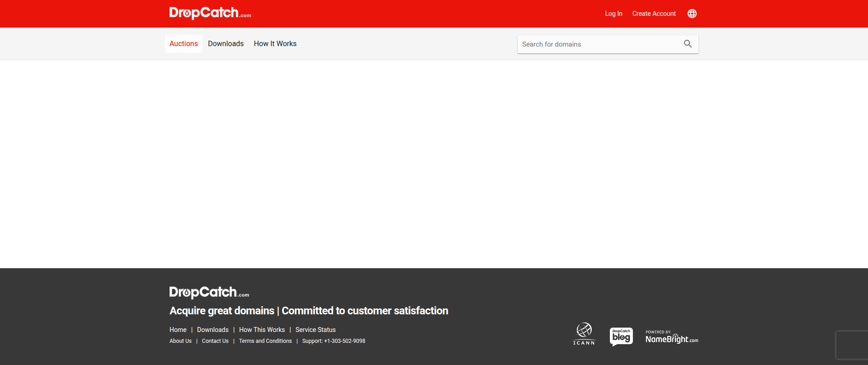Screen dimensions: 868x365
Task: Click the Log In link
Action: 613,14
